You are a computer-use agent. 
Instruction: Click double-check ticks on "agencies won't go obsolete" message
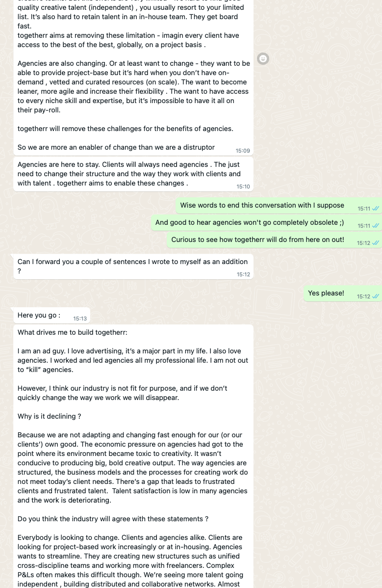coord(376,226)
